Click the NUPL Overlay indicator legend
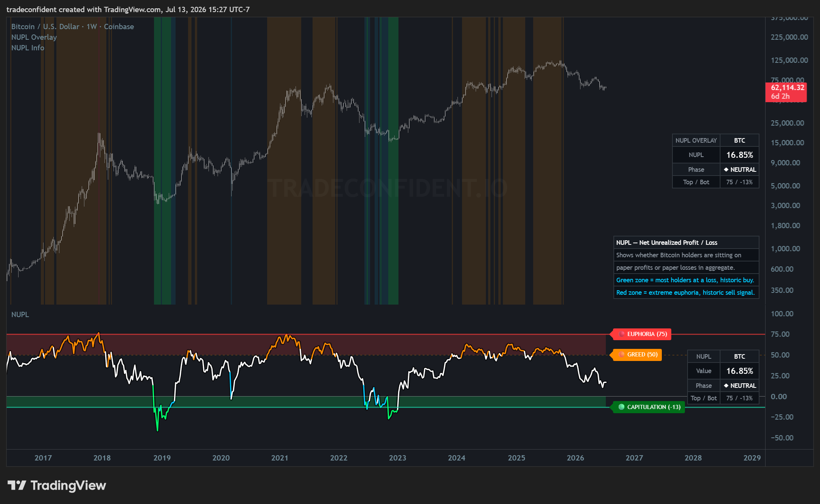820x504 pixels. (34, 37)
